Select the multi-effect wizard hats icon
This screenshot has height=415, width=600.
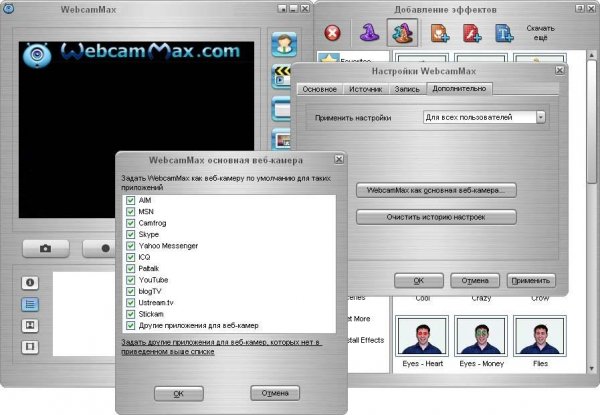pyautogui.click(x=402, y=33)
